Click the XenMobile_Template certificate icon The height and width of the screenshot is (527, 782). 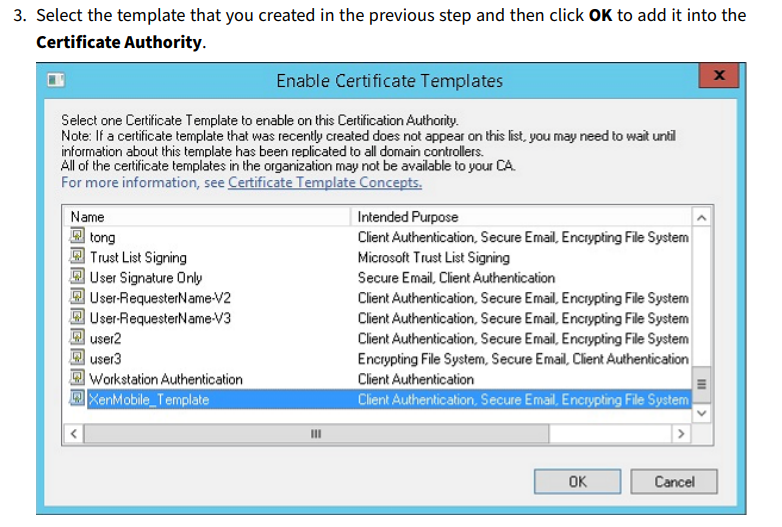tap(77, 398)
